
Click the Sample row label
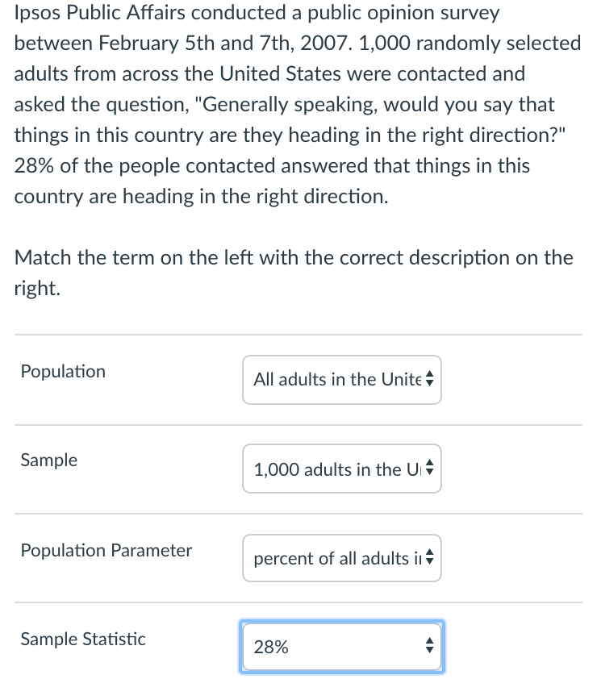click(x=48, y=460)
